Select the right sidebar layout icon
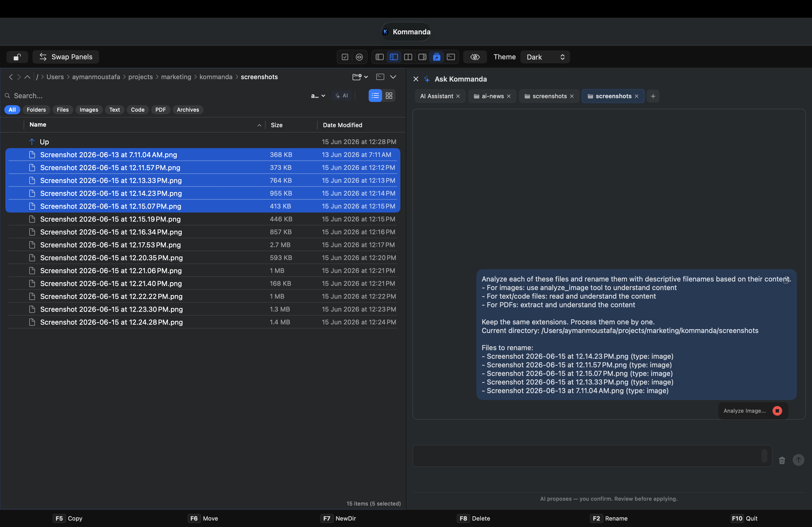Image resolution: width=812 pixels, height=527 pixels. point(422,57)
